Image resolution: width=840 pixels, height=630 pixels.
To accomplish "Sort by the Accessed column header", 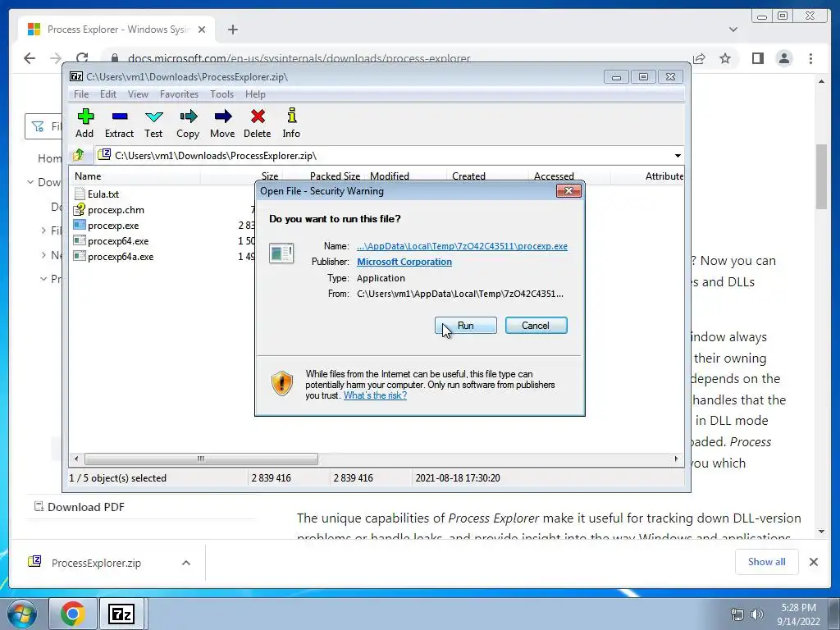I will (569, 176).
